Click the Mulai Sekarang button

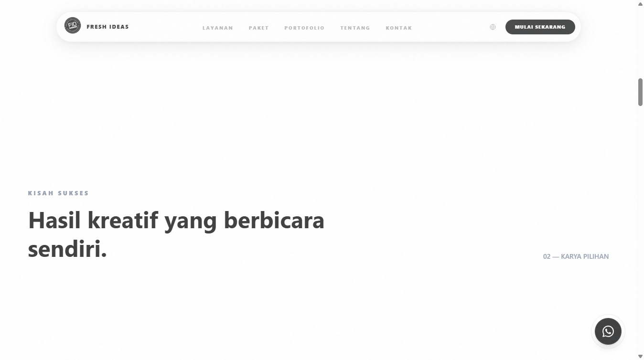(540, 27)
